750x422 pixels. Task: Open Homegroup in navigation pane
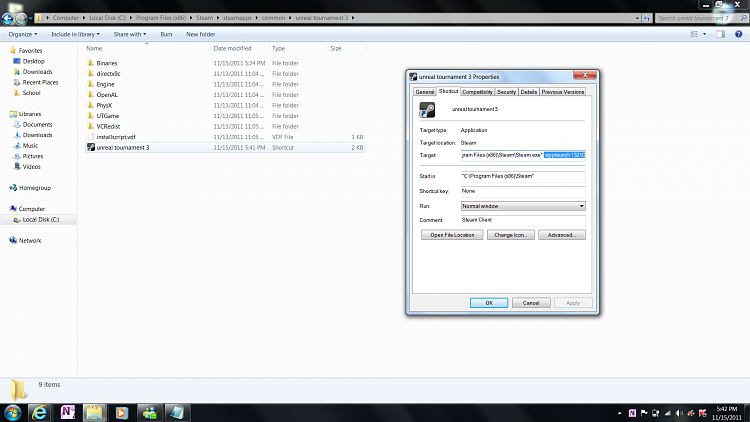coord(34,188)
